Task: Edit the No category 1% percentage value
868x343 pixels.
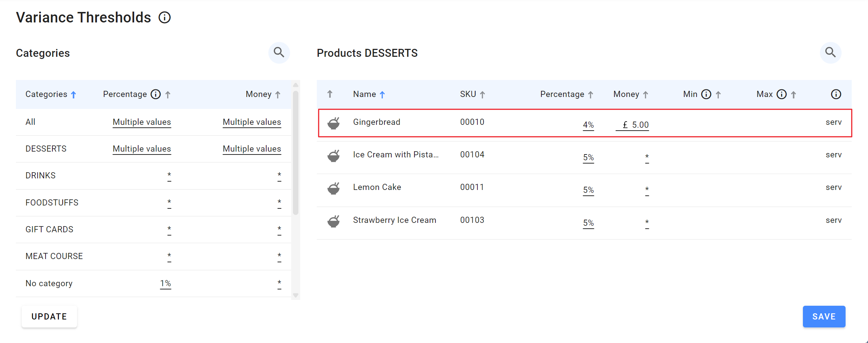Action: pyautogui.click(x=166, y=284)
